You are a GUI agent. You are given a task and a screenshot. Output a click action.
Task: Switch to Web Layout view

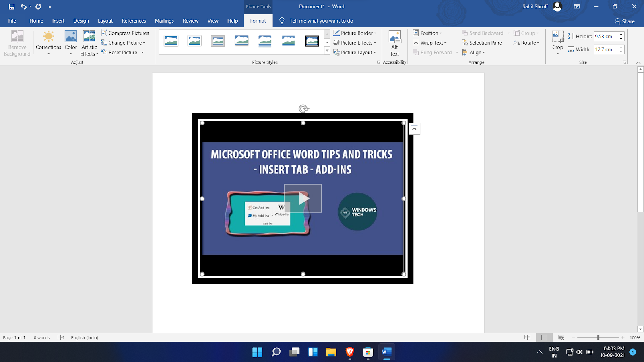pos(561,337)
